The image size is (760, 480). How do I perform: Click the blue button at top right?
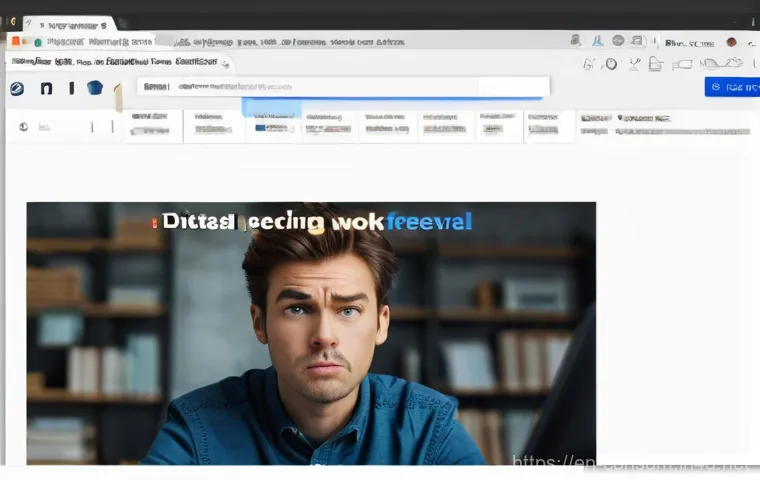(x=731, y=87)
